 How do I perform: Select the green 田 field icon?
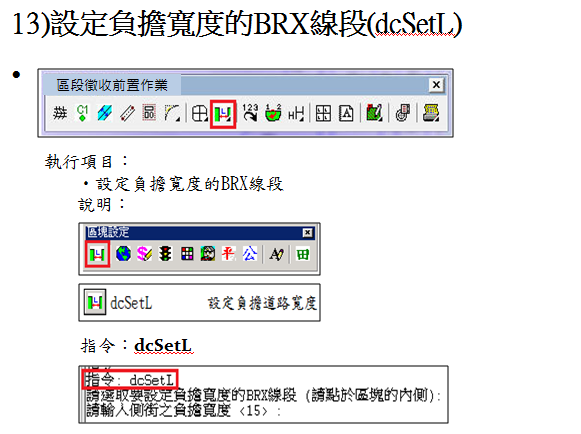303,255
